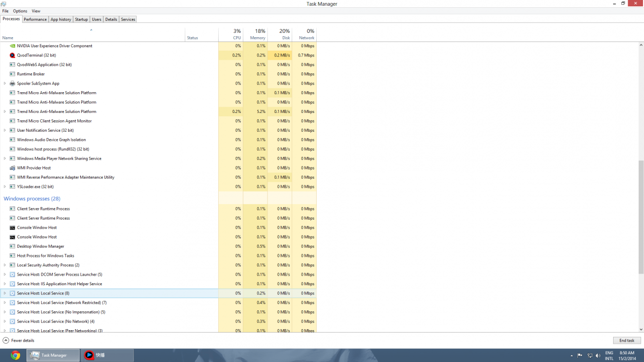The height and width of the screenshot is (362, 644).
Task: Switch to the Performance tab
Action: [x=35, y=19]
